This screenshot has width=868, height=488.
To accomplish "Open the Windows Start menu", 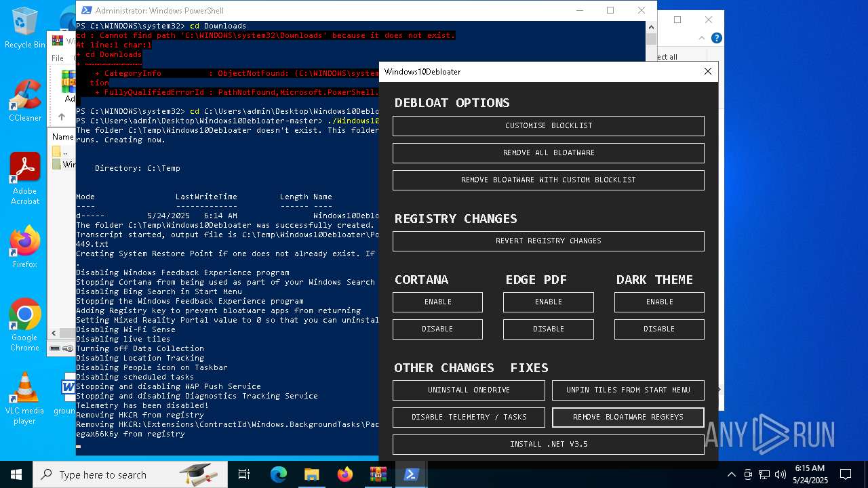I will 16,474.
